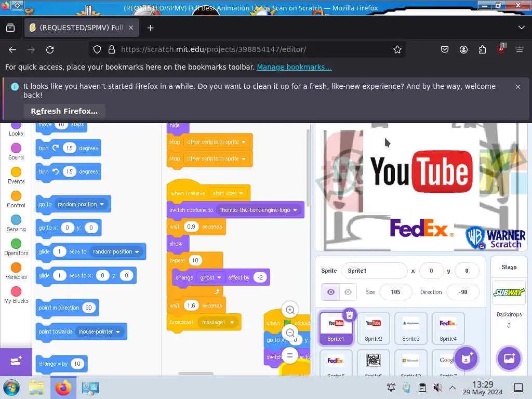This screenshot has height=399, width=532.
Task: Open first stop 'other scripts in sprite' dropdown
Action: [216, 142]
